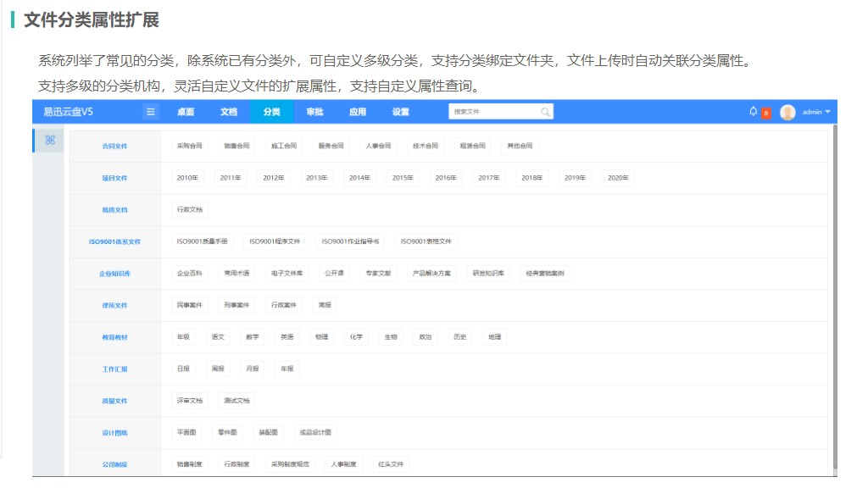Choose the 2019年 project tag
Image resolution: width=868 pixels, height=488 pixels.
pos(575,178)
